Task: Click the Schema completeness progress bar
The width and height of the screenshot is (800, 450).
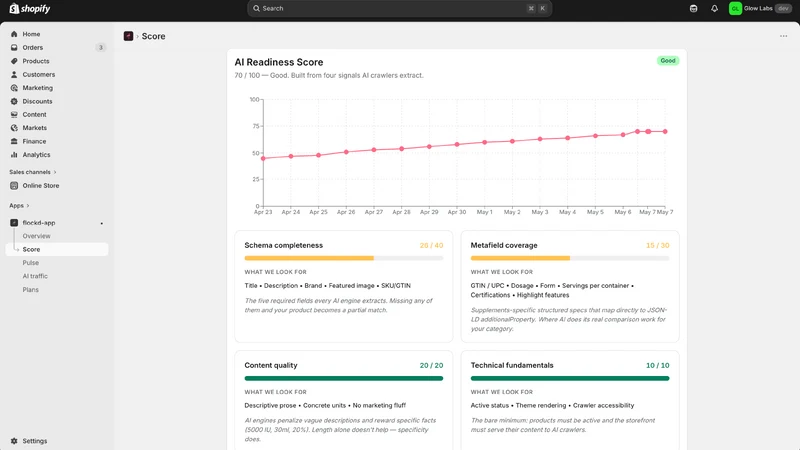Action: click(x=344, y=258)
